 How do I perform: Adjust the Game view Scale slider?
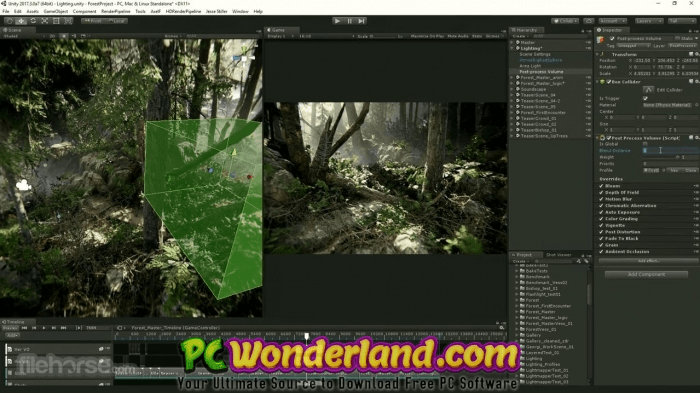[383, 36]
